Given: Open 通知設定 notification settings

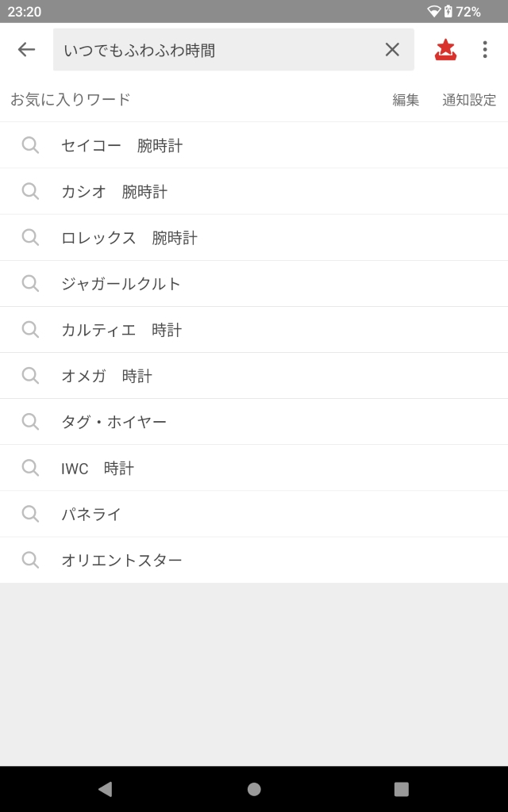Looking at the screenshot, I should click(469, 100).
